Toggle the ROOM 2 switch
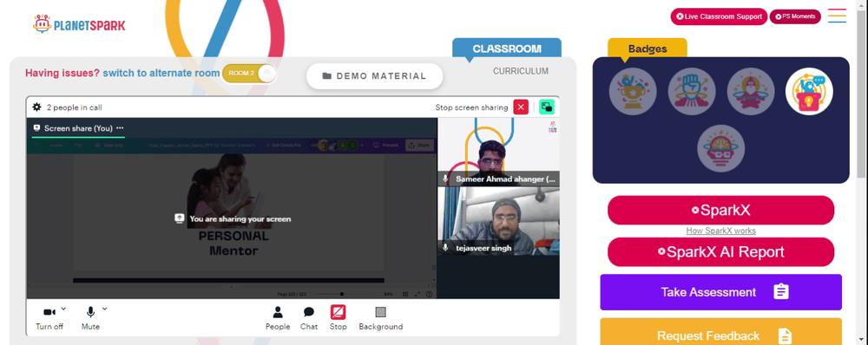 (x=249, y=74)
